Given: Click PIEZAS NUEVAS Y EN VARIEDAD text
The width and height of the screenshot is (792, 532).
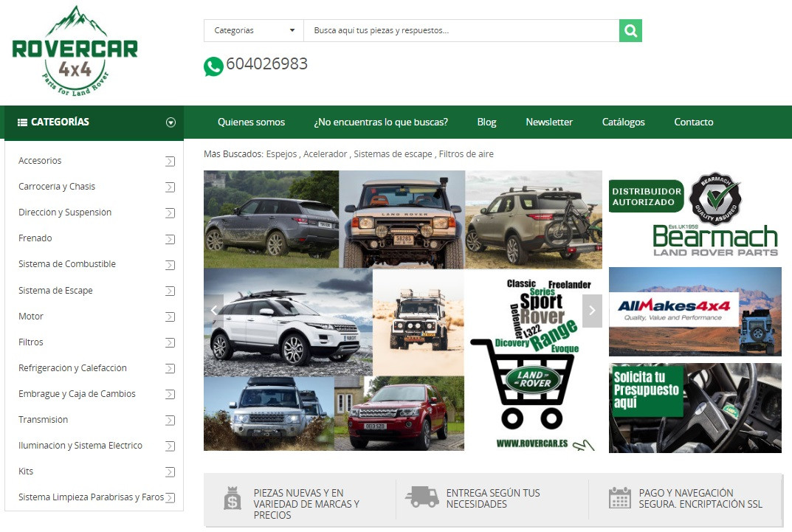Looking at the screenshot, I should (x=306, y=504).
